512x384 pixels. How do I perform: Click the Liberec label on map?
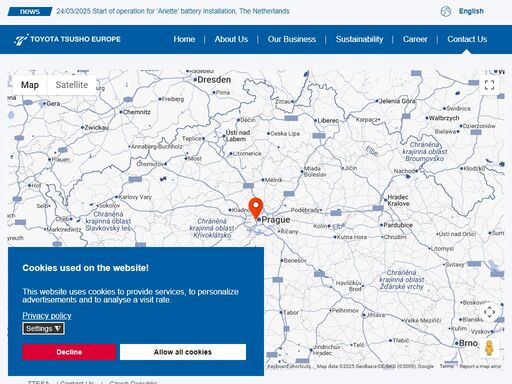tap(328, 121)
